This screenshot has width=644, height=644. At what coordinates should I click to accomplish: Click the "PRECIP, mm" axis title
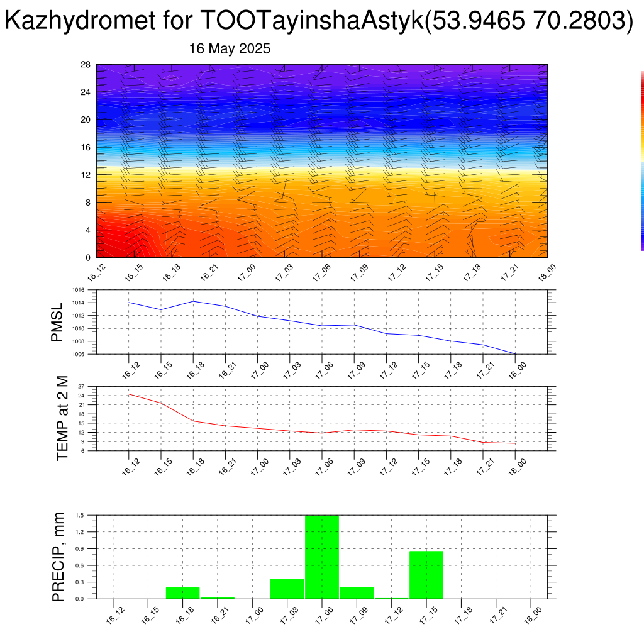coord(58,557)
